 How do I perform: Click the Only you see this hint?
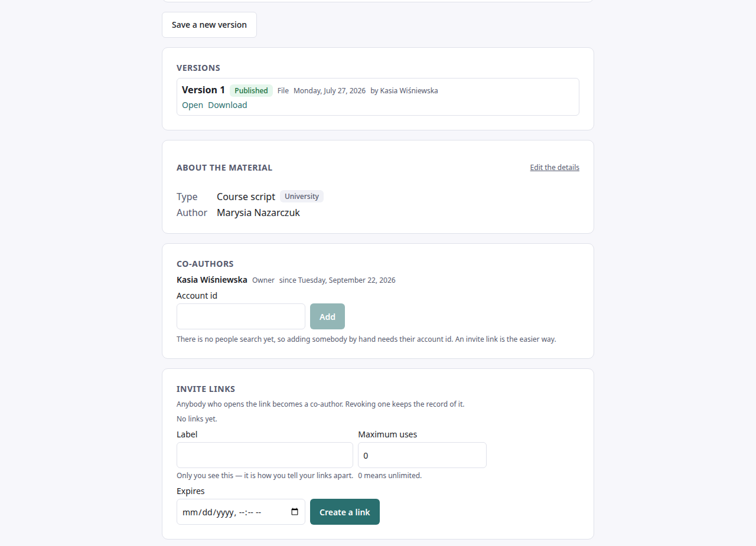tap(265, 476)
